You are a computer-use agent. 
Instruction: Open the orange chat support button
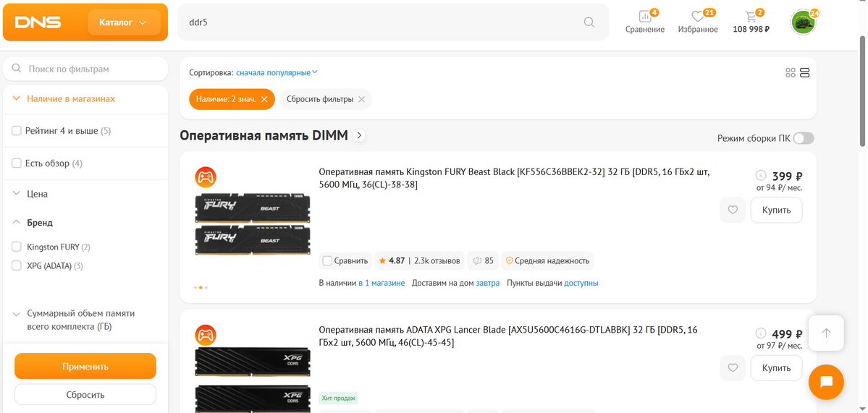(x=826, y=382)
